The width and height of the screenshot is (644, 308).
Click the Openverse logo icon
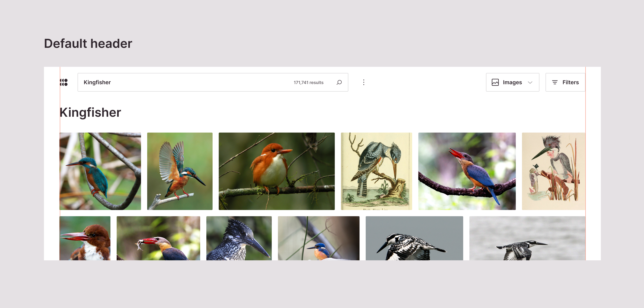(x=64, y=82)
